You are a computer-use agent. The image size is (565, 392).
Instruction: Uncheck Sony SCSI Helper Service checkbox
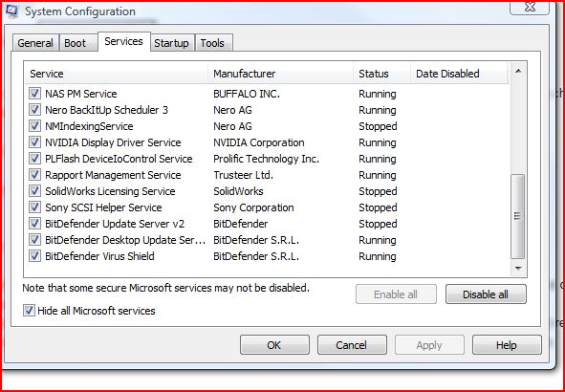34,207
